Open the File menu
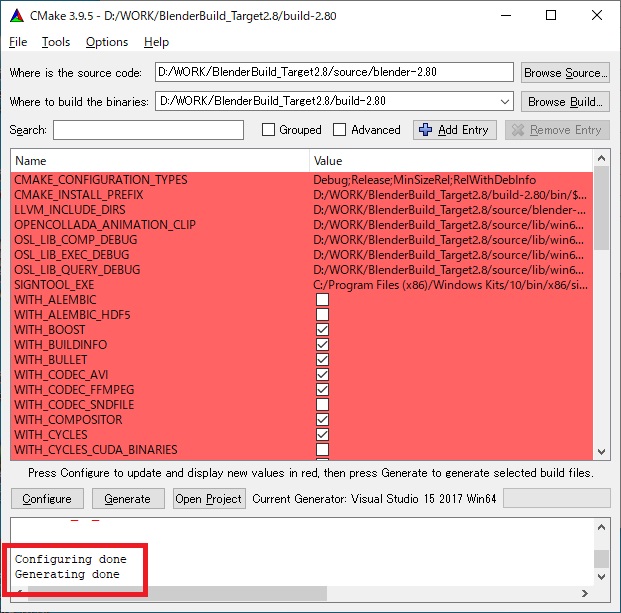The image size is (621, 613). pyautogui.click(x=18, y=42)
